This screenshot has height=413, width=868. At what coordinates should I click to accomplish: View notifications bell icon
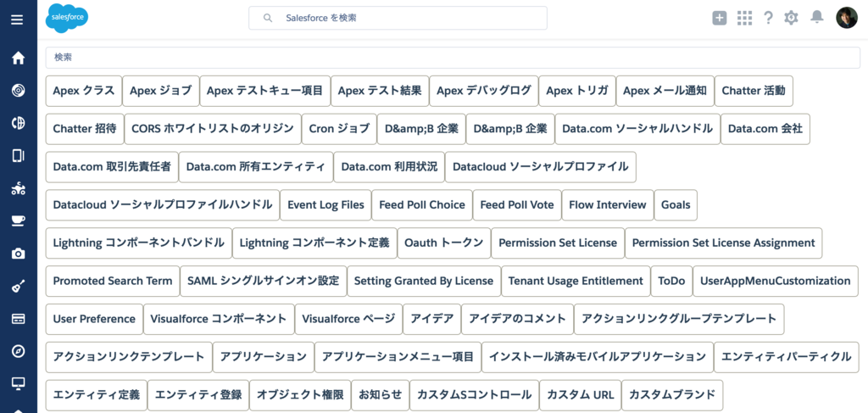pos(816,17)
